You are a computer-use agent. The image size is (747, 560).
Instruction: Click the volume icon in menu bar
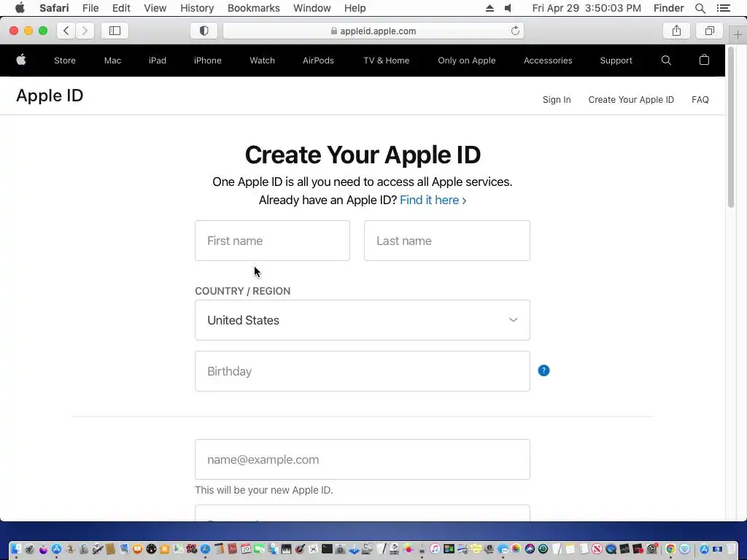coord(508,8)
